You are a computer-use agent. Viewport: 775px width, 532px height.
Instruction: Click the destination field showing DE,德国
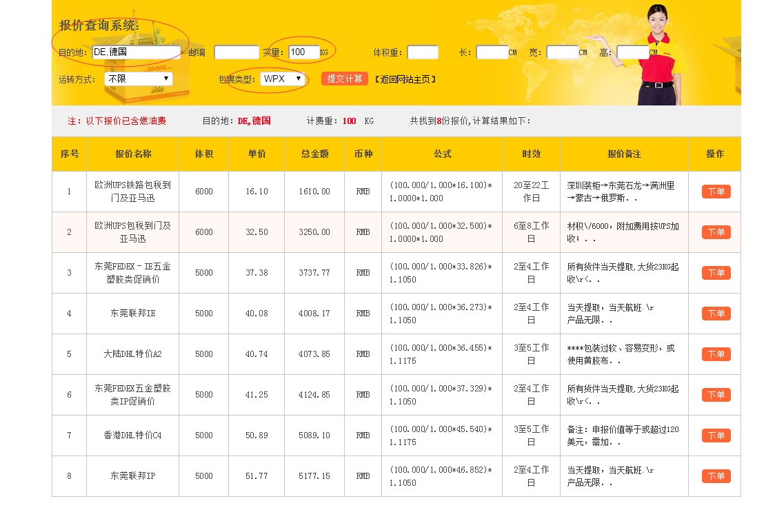(137, 52)
